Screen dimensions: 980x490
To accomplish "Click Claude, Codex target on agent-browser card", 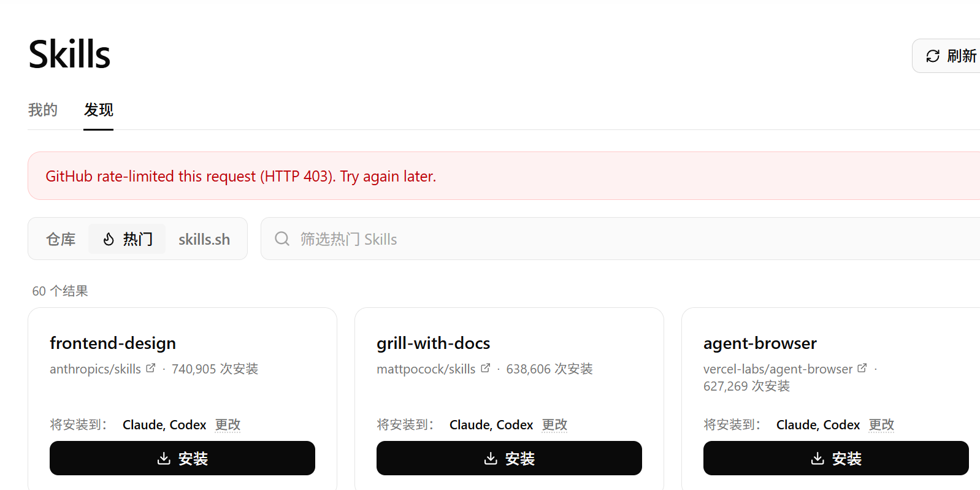I will tap(818, 425).
